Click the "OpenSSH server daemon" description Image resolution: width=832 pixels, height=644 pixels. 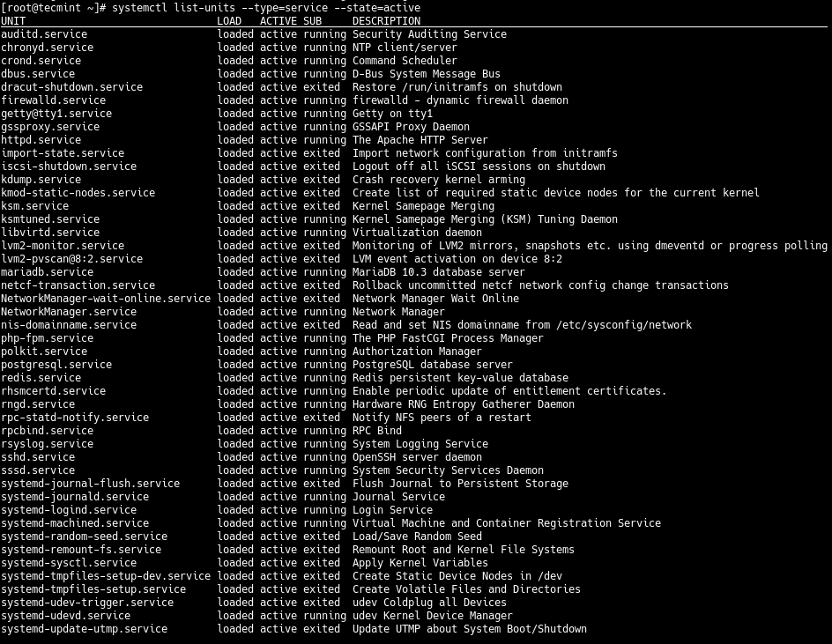(x=417, y=457)
